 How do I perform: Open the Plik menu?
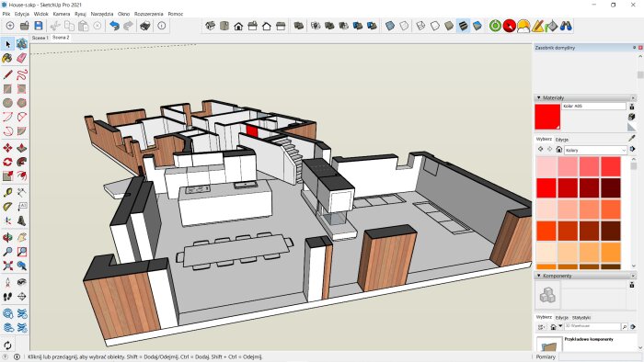pos(6,14)
